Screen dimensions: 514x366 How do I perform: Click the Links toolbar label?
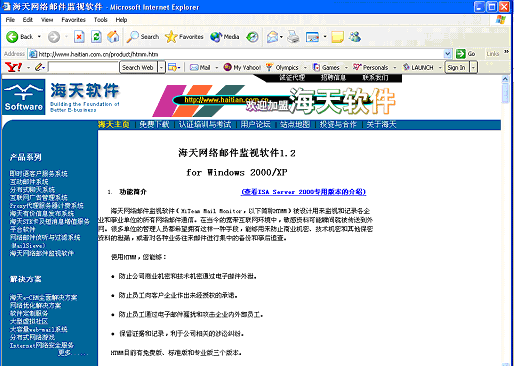(493, 54)
